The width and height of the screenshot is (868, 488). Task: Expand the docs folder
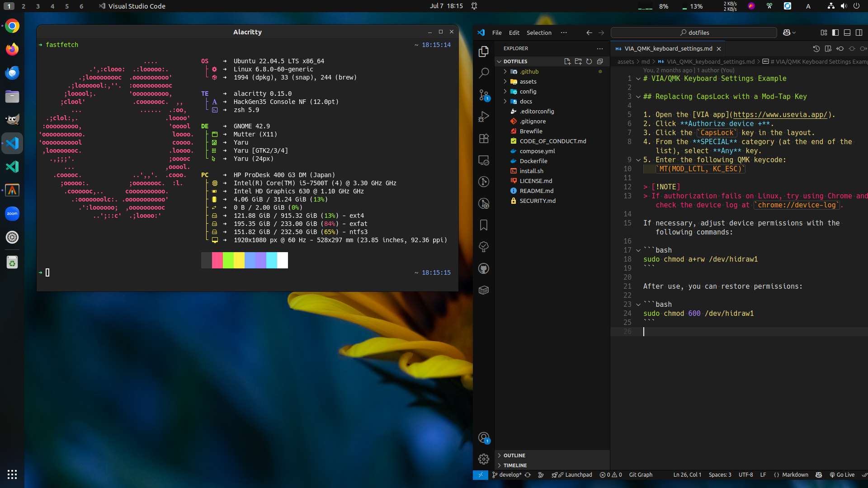tap(552, 101)
